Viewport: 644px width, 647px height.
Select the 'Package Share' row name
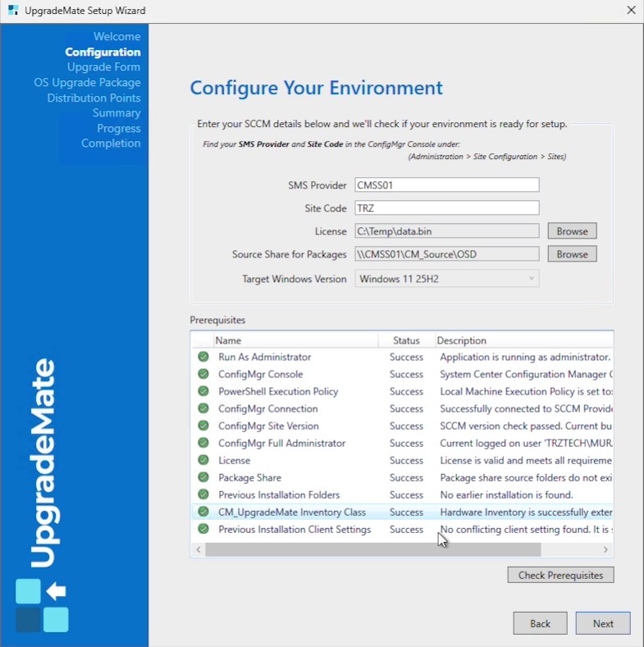[249, 478]
